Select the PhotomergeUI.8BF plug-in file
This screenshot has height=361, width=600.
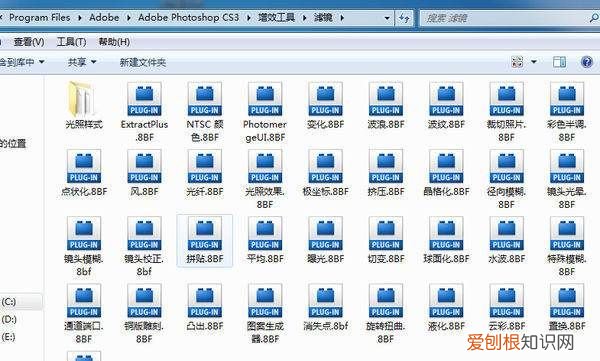tap(265, 111)
